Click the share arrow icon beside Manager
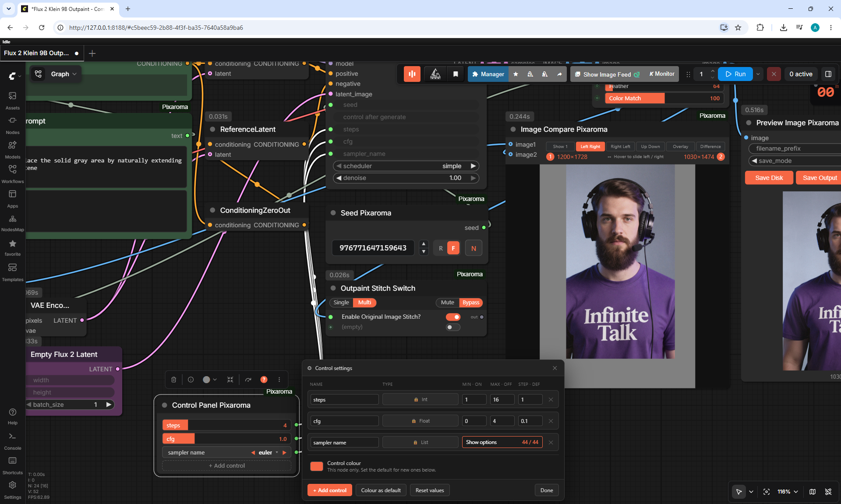The image size is (841, 504). click(559, 74)
